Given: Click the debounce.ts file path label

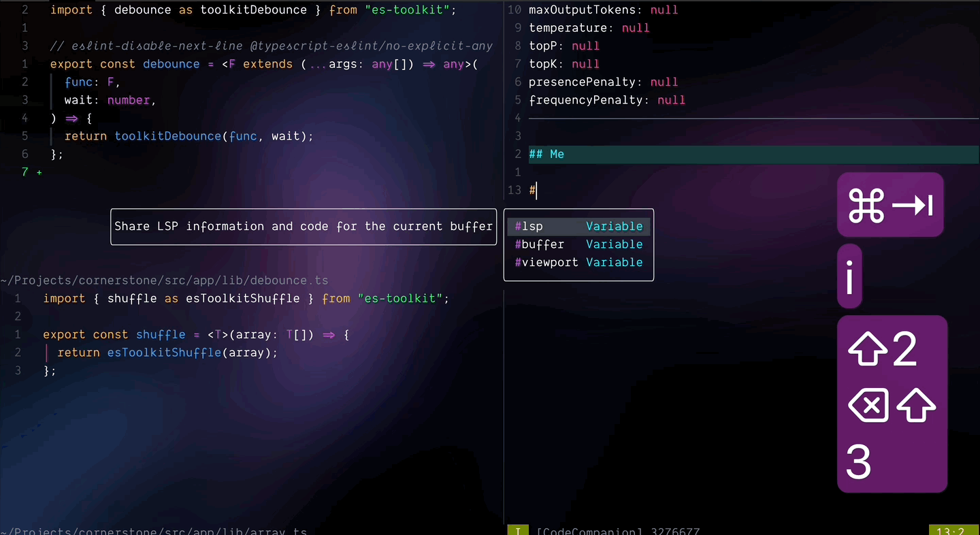Looking at the screenshot, I should point(165,280).
